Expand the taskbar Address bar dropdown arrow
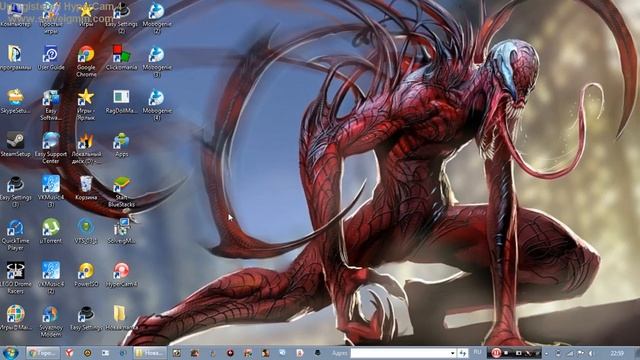The width and height of the screenshot is (640, 360). pos(453,353)
